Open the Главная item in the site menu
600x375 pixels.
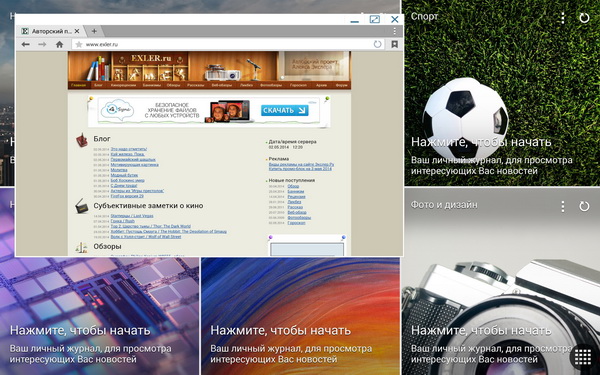(78, 85)
